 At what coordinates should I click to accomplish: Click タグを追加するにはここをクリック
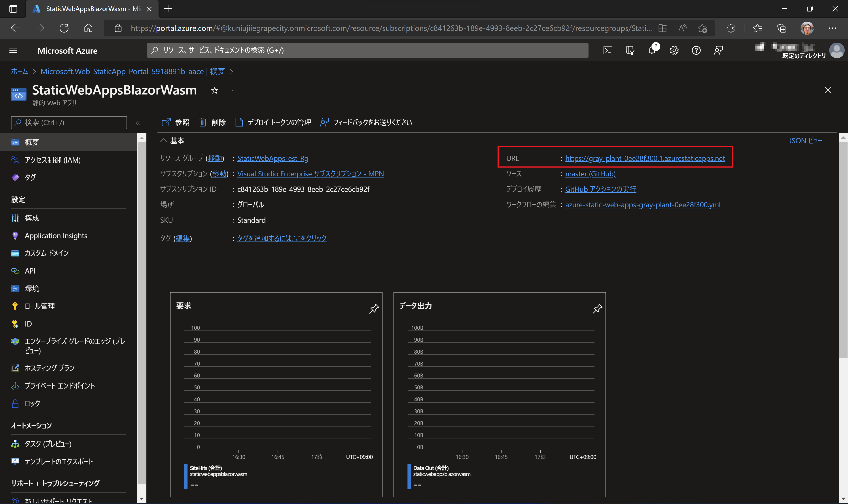(282, 238)
